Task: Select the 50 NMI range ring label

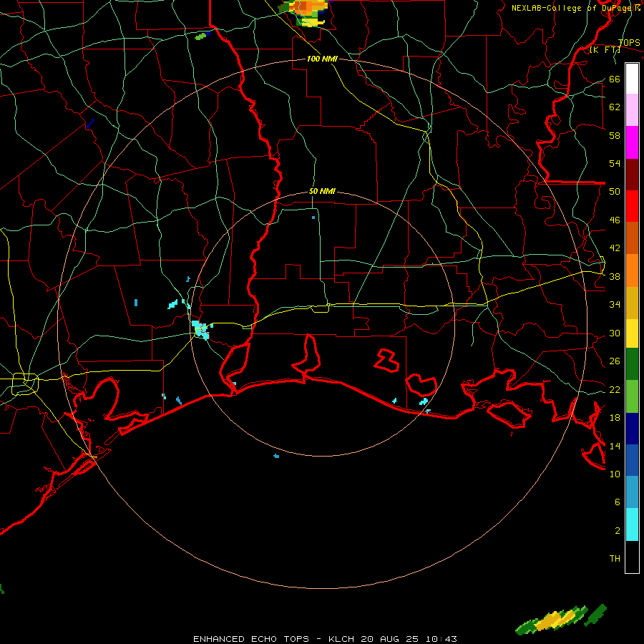Action: coord(322,191)
